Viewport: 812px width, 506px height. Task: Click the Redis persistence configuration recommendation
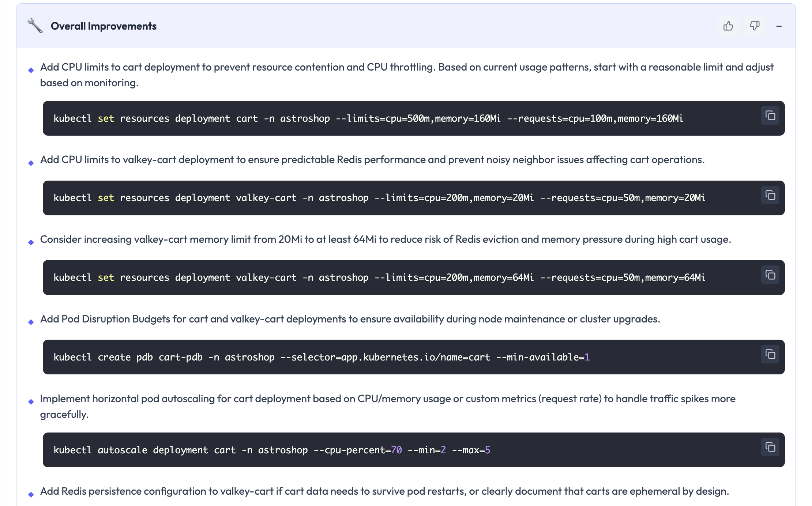pyautogui.click(x=384, y=491)
